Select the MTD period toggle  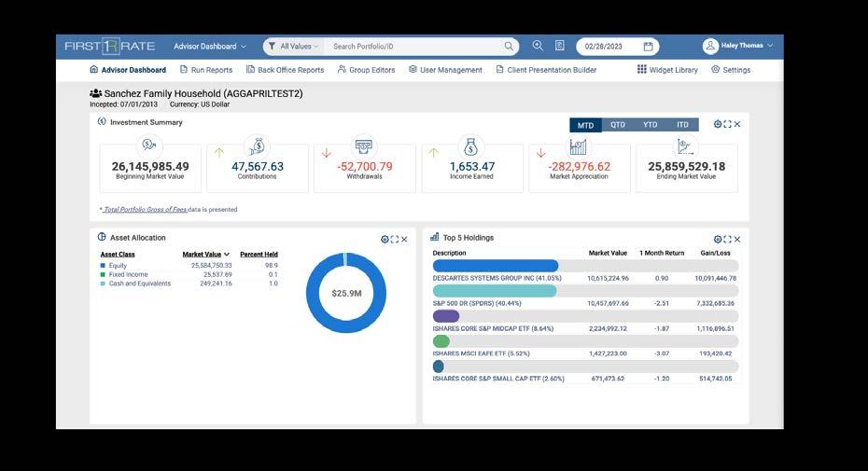point(585,125)
